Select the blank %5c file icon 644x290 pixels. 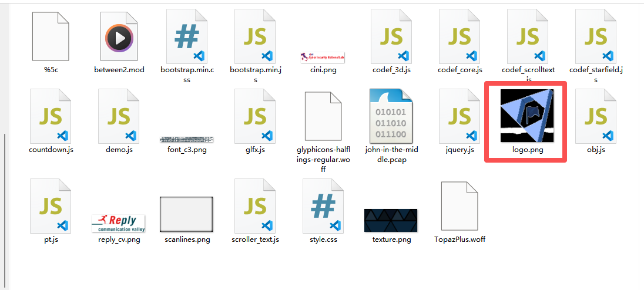click(x=51, y=36)
